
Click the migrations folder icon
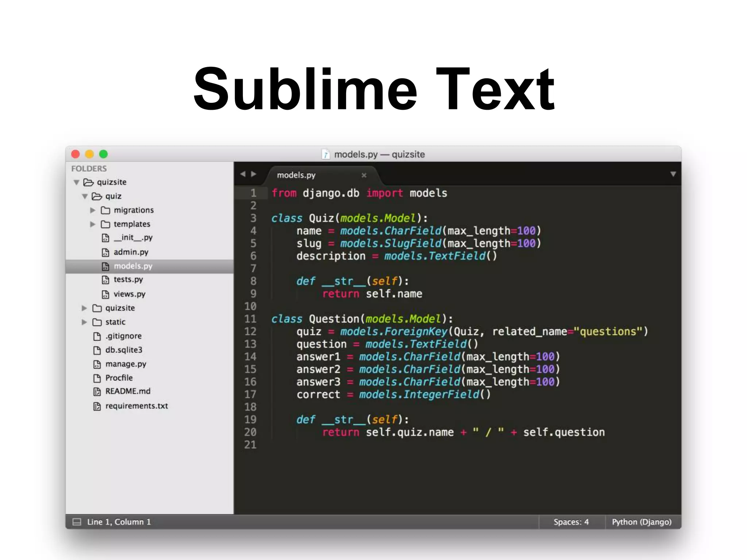(x=105, y=210)
